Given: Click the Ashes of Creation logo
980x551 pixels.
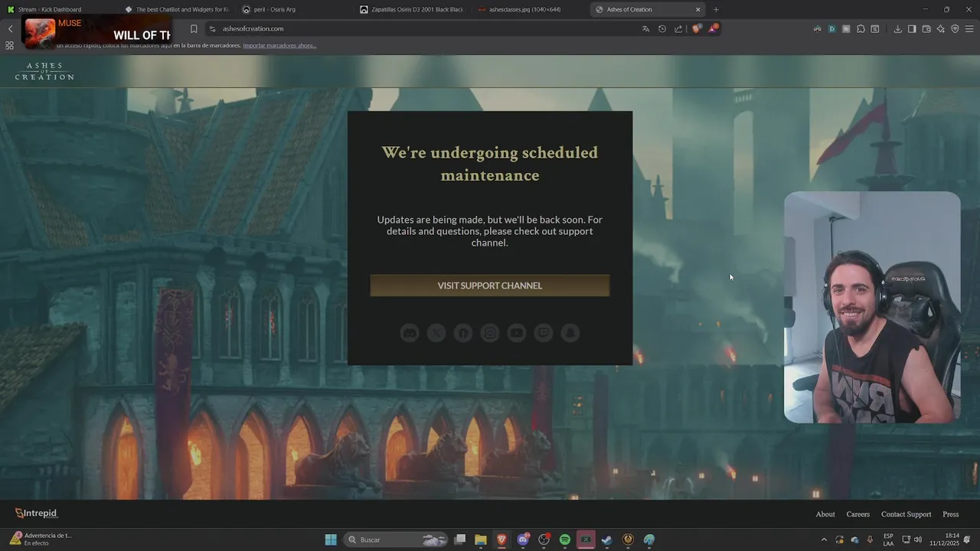Looking at the screenshot, I should pyautogui.click(x=44, y=71).
